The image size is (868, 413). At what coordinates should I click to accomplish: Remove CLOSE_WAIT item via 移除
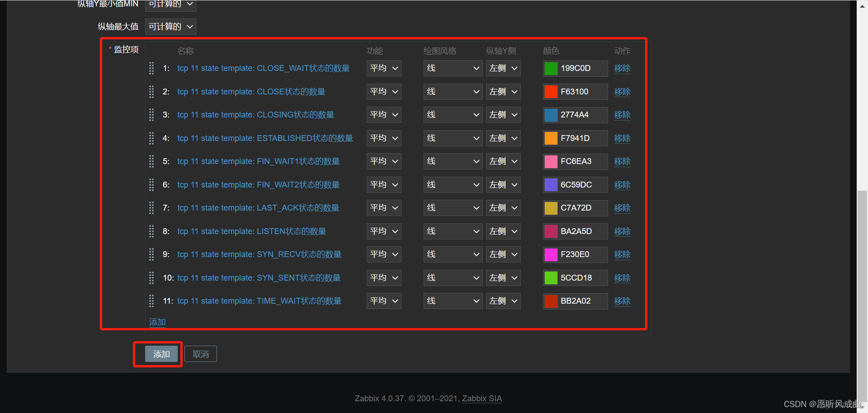point(622,68)
